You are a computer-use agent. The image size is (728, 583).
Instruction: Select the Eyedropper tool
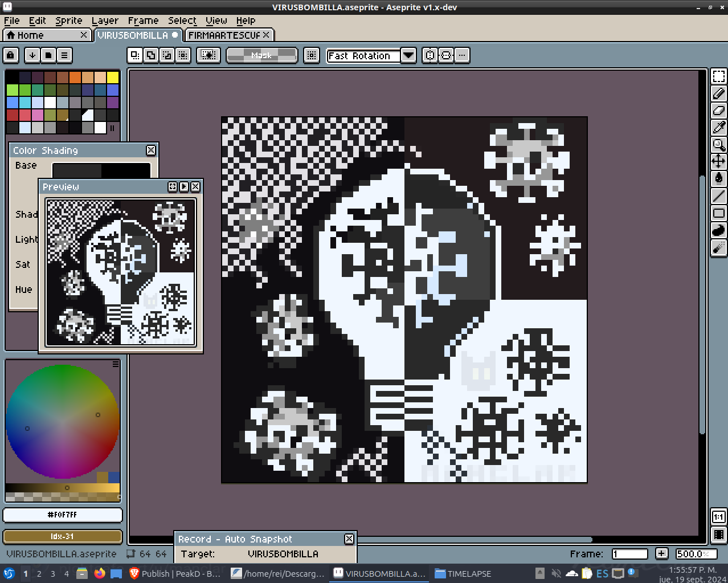pos(718,128)
